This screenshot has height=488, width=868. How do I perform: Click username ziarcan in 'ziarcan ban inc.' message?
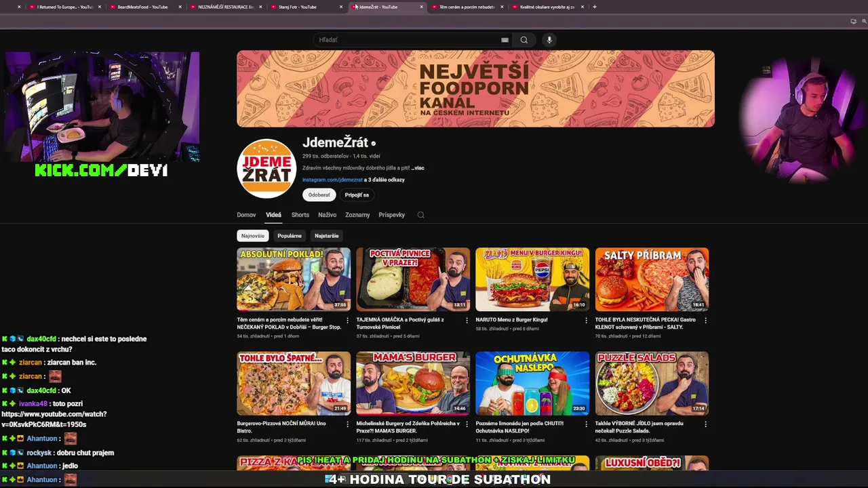point(31,363)
